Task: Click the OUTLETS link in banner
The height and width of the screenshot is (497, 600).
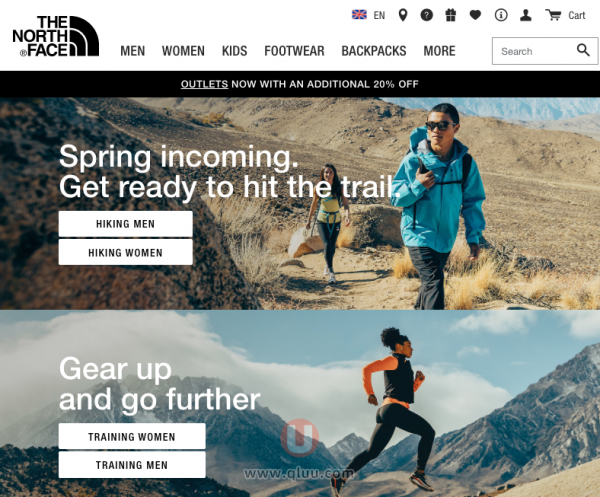Action: 204,84
